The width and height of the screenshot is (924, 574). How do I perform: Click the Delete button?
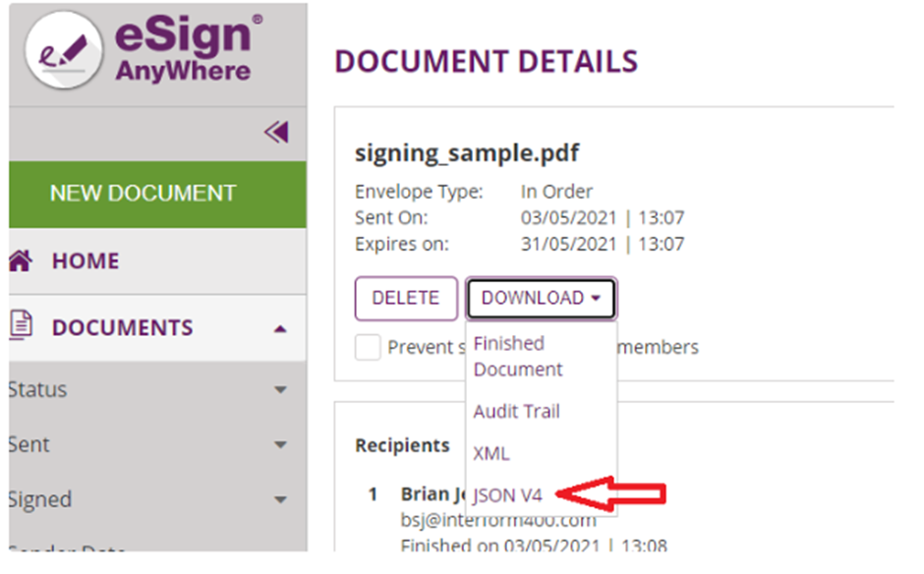[406, 298]
